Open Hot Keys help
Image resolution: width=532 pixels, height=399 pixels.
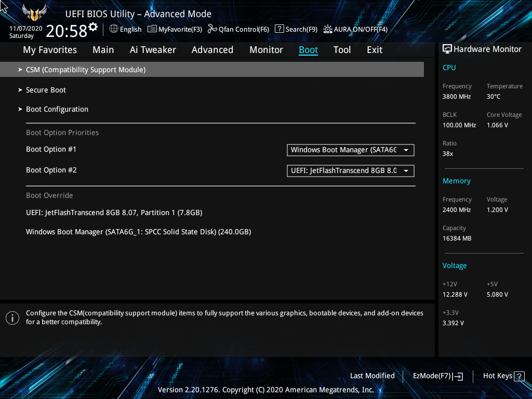click(503, 376)
